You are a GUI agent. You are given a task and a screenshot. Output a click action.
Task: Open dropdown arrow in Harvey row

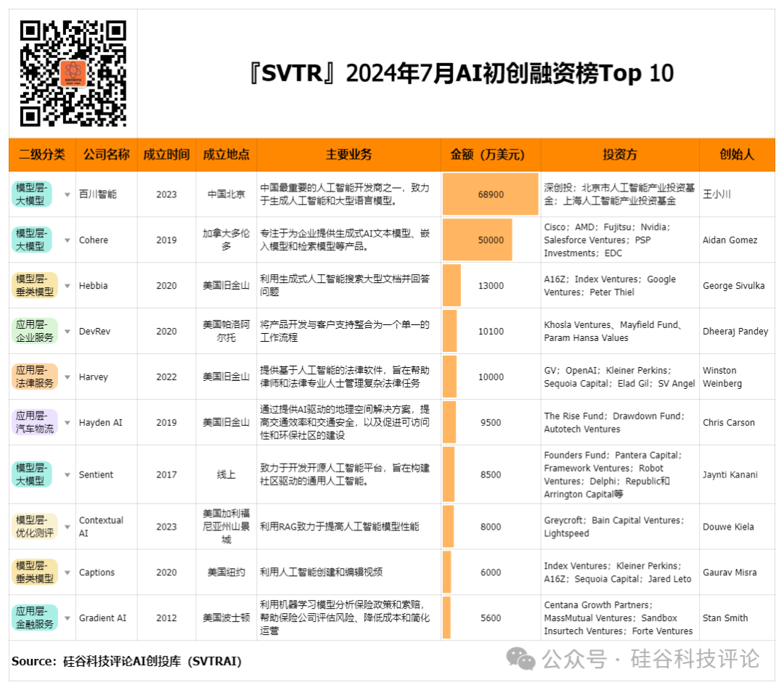click(x=68, y=377)
